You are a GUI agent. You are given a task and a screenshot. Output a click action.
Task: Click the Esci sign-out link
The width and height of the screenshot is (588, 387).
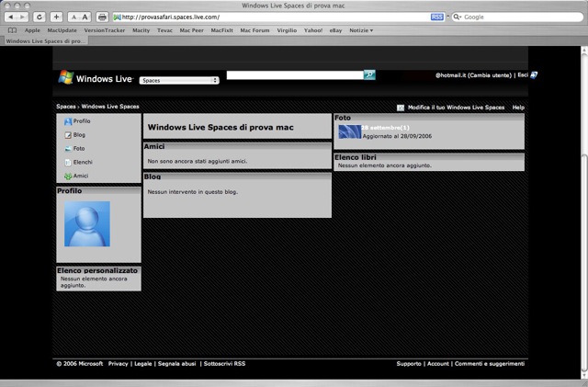tap(523, 75)
